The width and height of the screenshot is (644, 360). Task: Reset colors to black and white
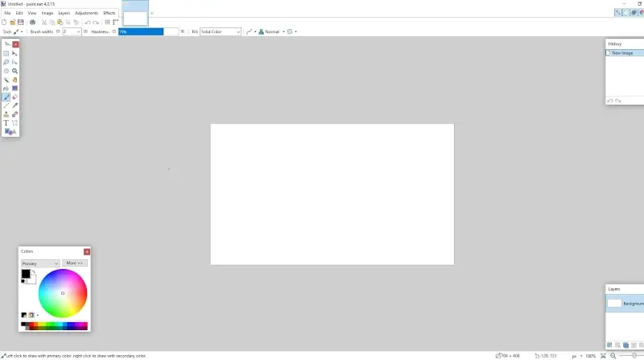click(x=23, y=281)
